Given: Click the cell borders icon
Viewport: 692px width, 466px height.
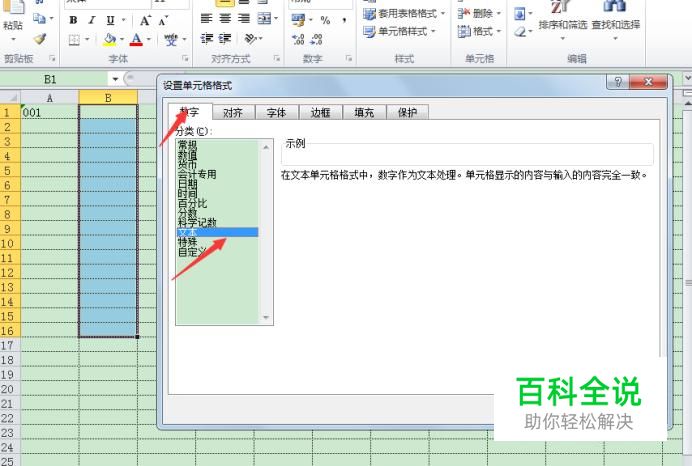Looking at the screenshot, I should click(x=74, y=40).
